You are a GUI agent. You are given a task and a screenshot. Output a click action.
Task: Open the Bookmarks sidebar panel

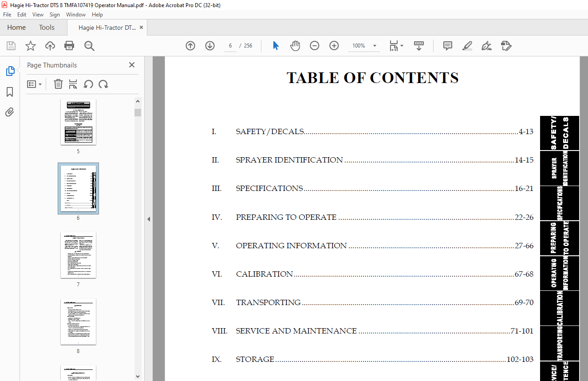click(x=10, y=92)
